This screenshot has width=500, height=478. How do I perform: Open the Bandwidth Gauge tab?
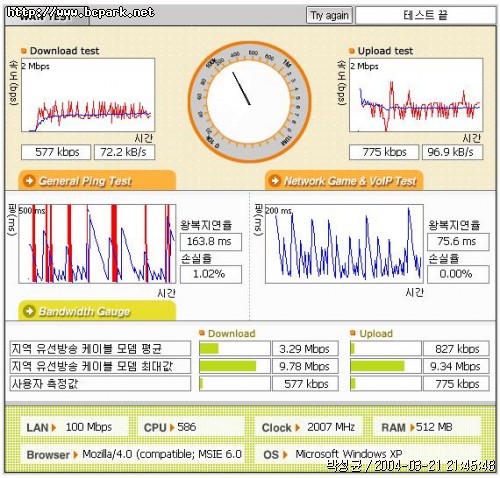click(x=97, y=311)
